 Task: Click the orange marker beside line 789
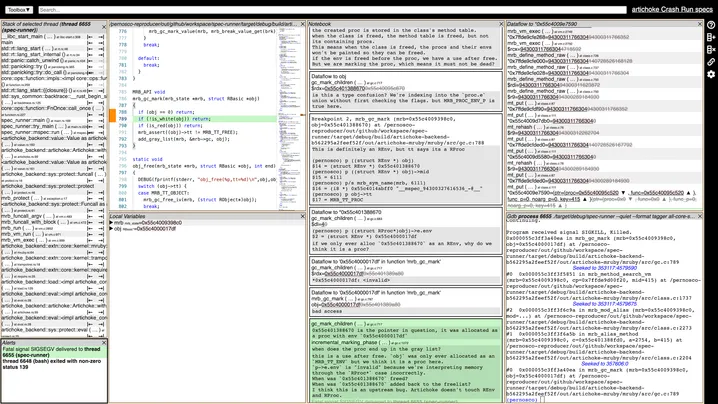pyautogui.click(x=112, y=115)
